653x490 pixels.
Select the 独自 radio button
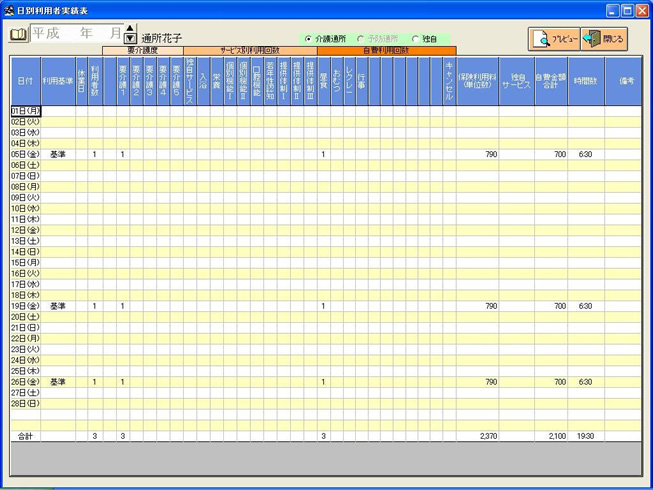click(x=415, y=39)
